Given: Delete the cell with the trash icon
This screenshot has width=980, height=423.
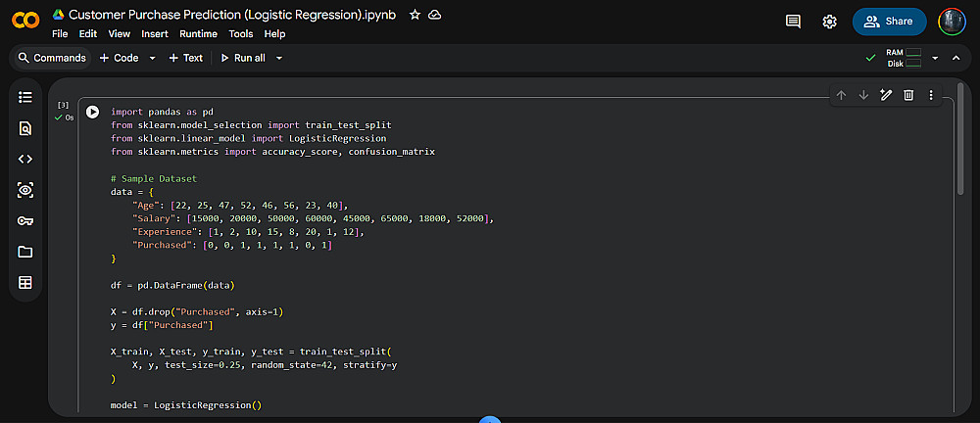Looking at the screenshot, I should click(908, 95).
